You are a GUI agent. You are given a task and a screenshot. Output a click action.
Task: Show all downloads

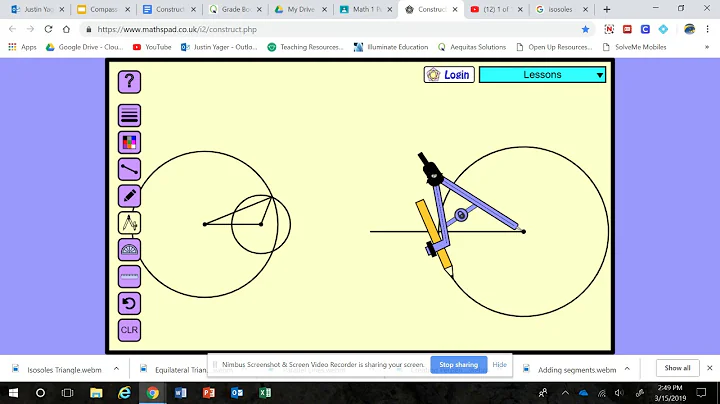(677, 368)
